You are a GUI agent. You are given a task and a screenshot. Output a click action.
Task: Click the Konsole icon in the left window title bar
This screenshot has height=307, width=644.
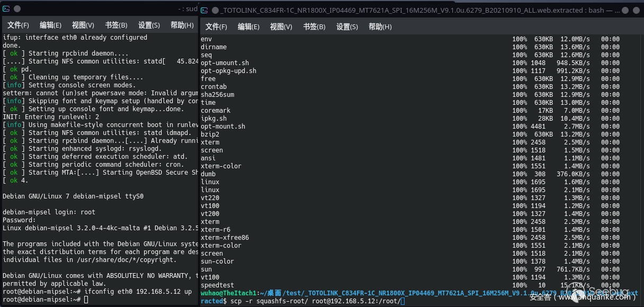[x=6, y=9]
